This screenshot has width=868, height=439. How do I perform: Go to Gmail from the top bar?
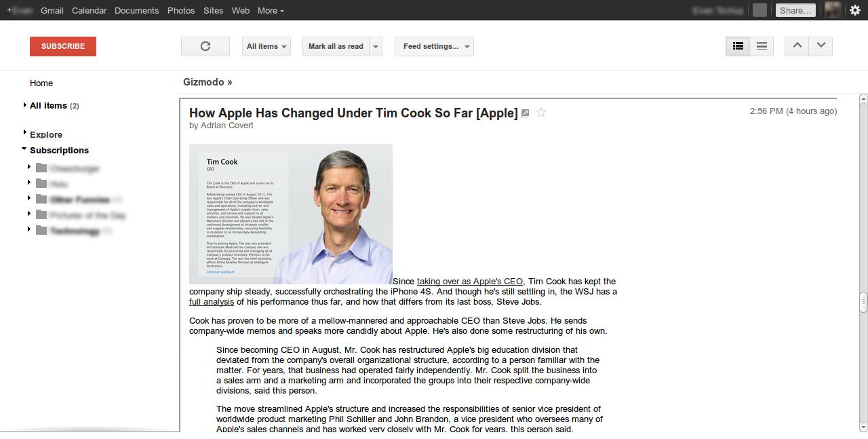click(52, 10)
